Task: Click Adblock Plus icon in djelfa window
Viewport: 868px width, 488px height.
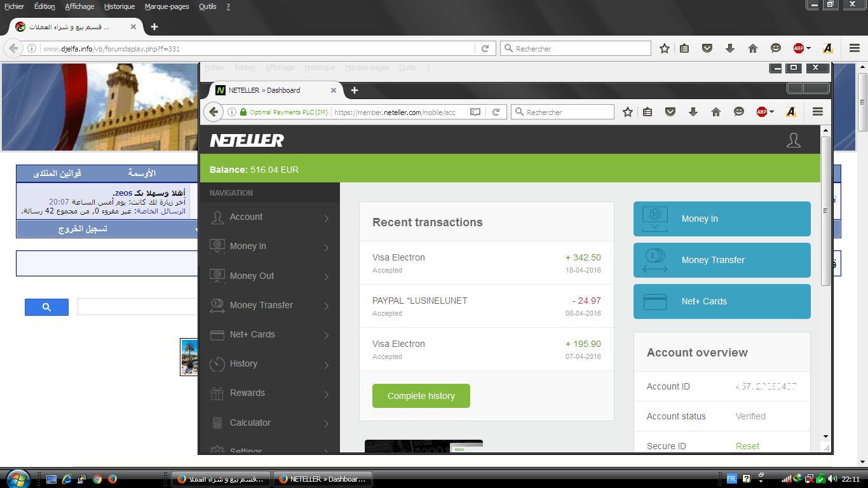Action: pyautogui.click(x=798, y=48)
